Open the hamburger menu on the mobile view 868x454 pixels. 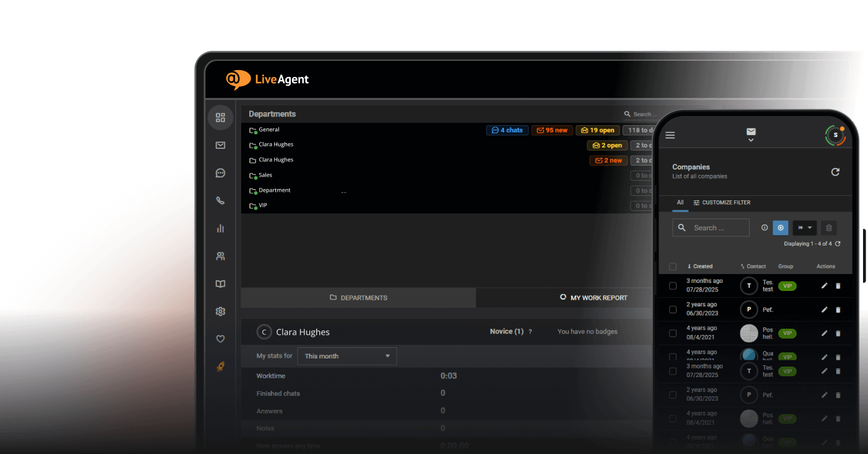(x=670, y=135)
